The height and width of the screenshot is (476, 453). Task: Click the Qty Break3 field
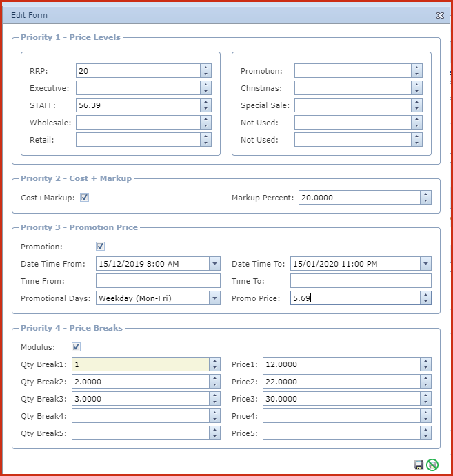(141, 399)
